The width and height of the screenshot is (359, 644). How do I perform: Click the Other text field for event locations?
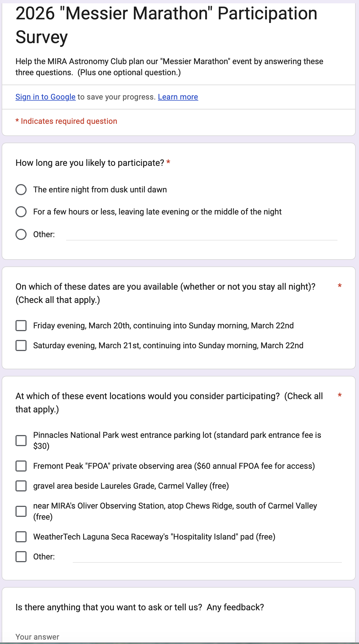(x=207, y=557)
